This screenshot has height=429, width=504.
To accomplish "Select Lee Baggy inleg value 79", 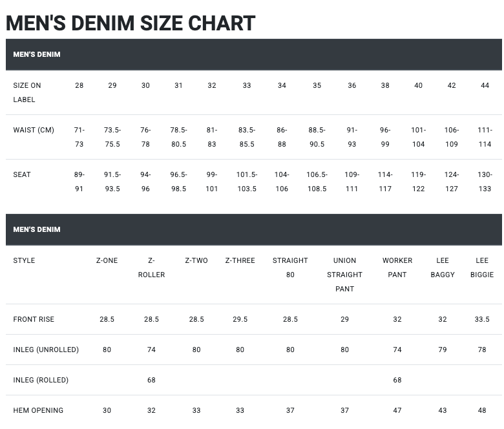I will (443, 350).
